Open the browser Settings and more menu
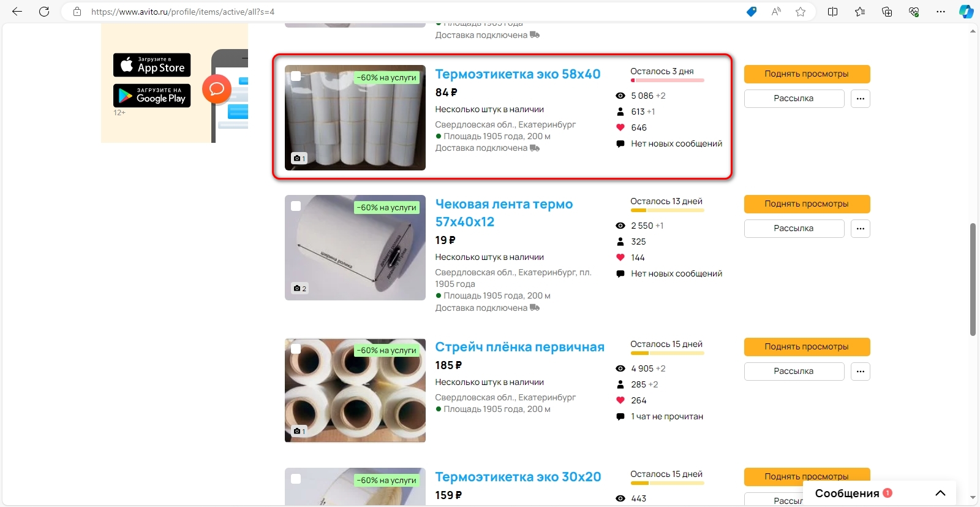This screenshot has height=507, width=980. coord(941,12)
